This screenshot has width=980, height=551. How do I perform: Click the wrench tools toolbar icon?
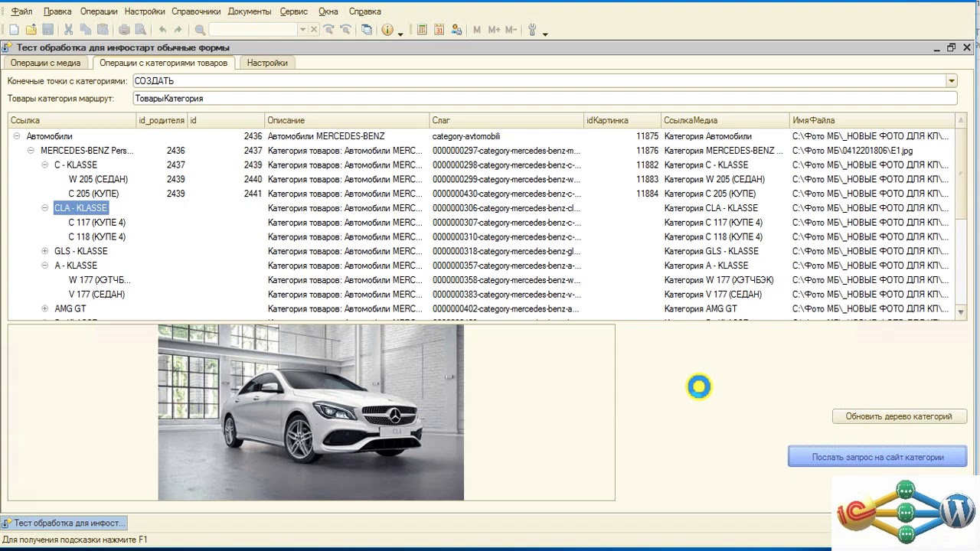[533, 30]
